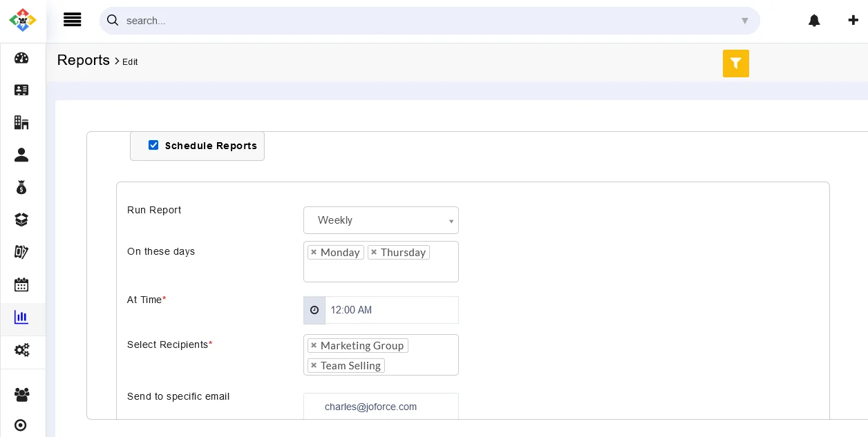This screenshot has height=437, width=868.
Task: Select the Organizations building icon
Action: coord(21,122)
